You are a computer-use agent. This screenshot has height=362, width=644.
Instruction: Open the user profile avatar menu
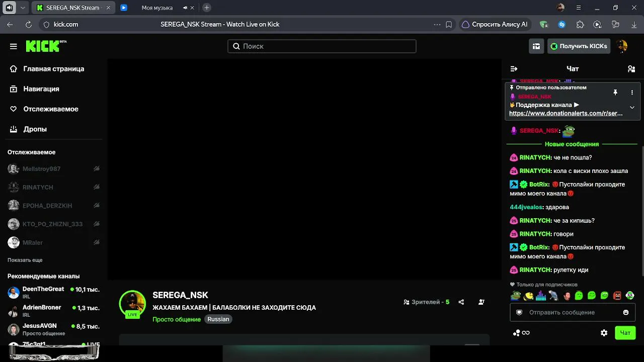[x=622, y=46]
